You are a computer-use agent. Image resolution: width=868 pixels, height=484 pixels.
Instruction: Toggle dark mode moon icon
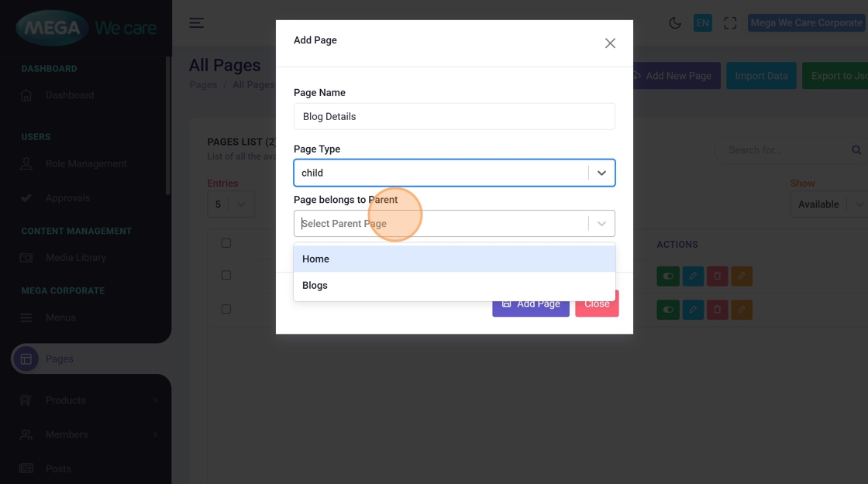pyautogui.click(x=675, y=23)
